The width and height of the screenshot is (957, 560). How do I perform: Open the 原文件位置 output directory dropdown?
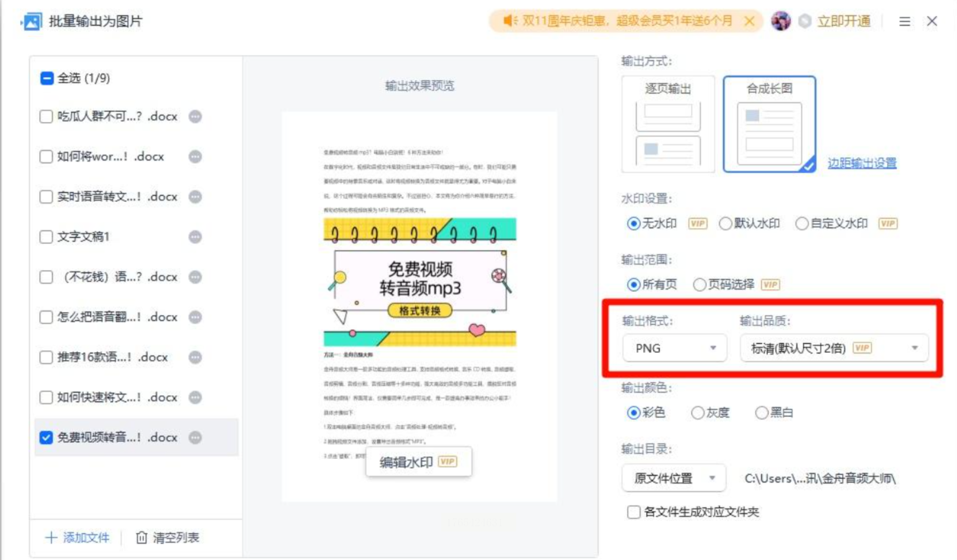tap(673, 478)
